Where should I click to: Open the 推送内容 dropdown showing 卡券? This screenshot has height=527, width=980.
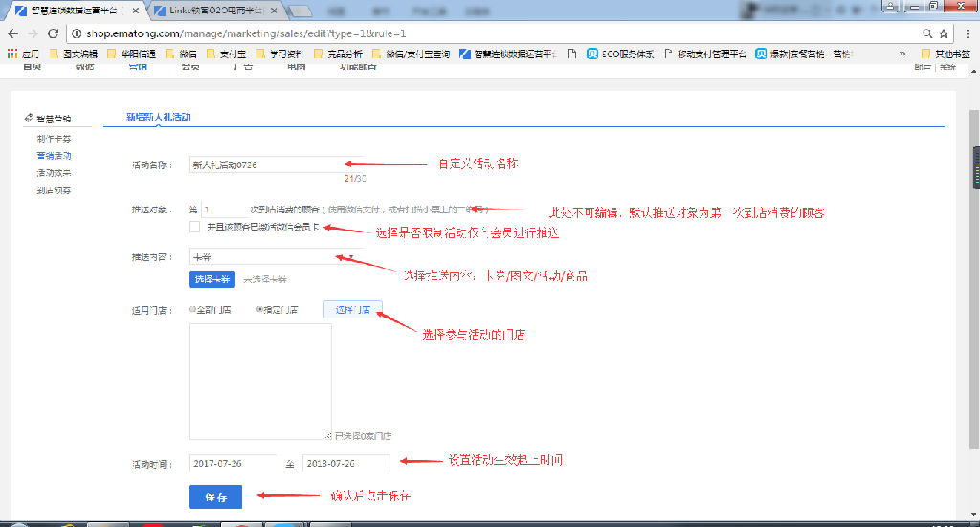click(276, 256)
